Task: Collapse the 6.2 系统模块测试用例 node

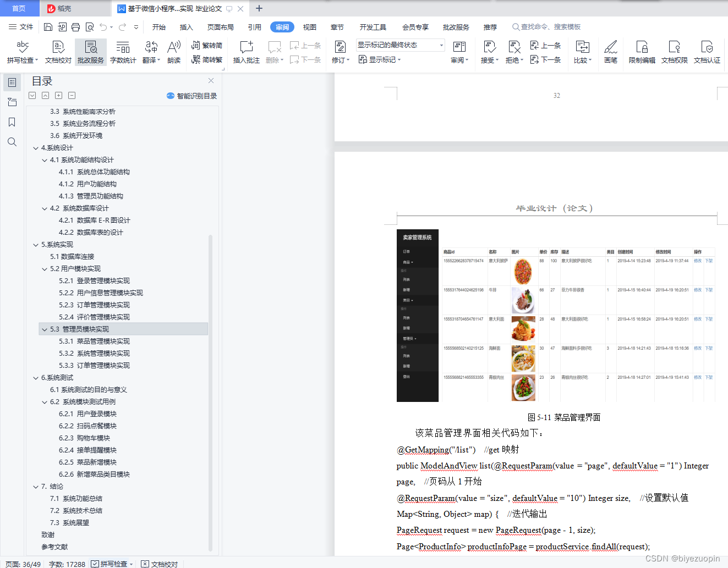Action: tap(45, 402)
